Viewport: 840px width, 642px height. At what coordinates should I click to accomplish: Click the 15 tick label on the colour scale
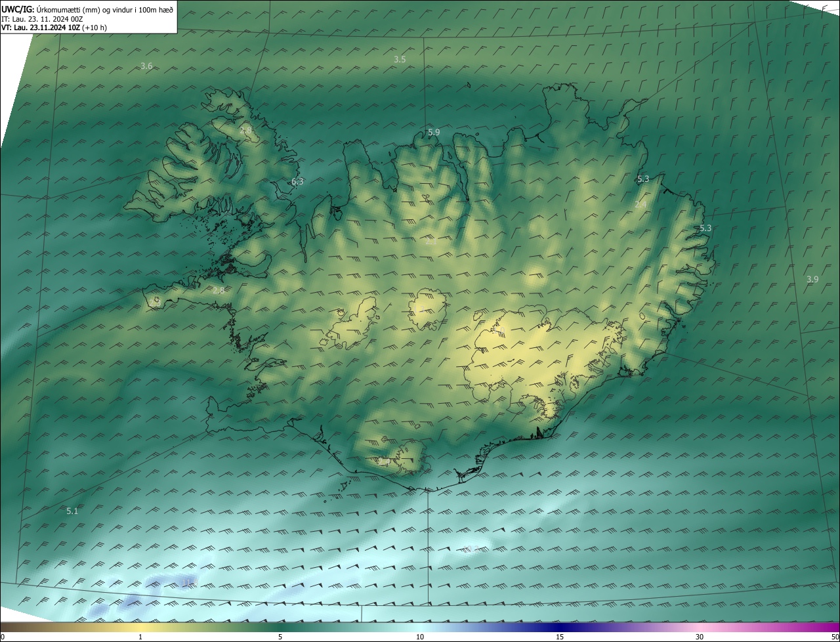[x=560, y=637]
